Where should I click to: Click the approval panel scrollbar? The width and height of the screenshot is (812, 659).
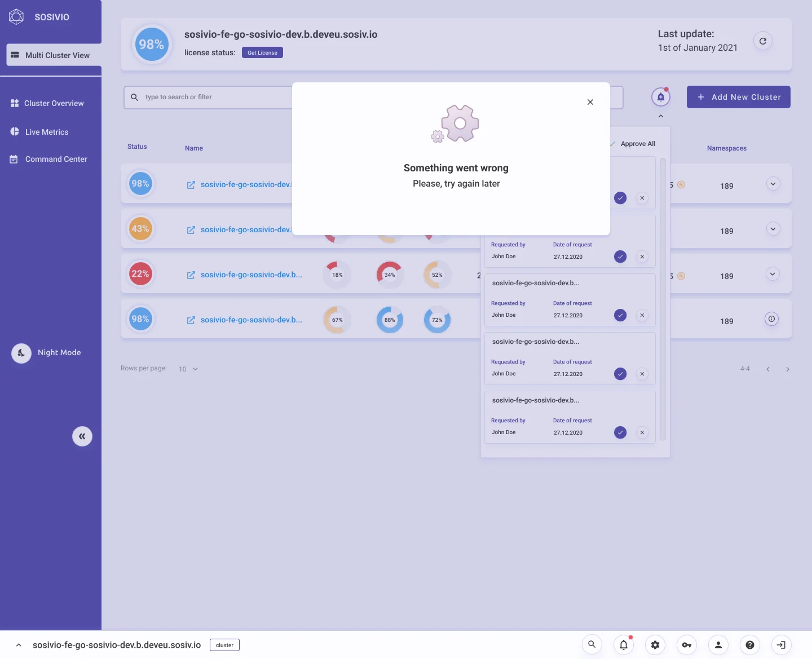coord(663,299)
